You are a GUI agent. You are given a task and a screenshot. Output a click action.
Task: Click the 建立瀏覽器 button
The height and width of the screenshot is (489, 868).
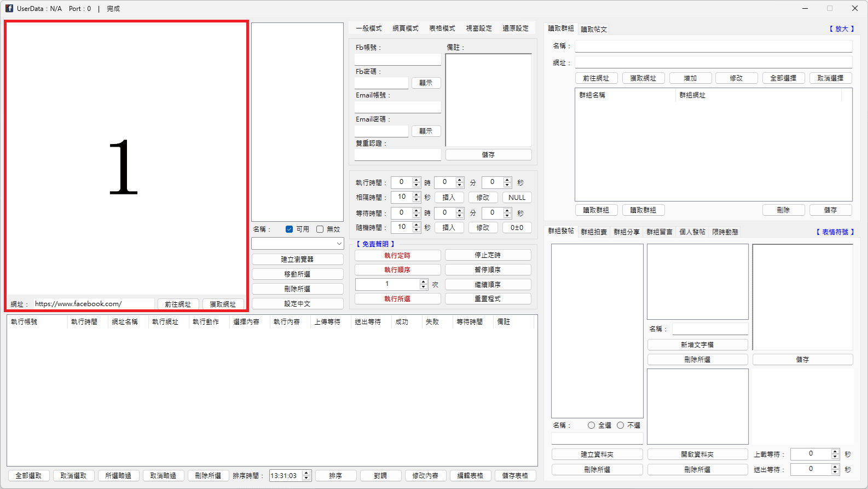click(x=298, y=260)
